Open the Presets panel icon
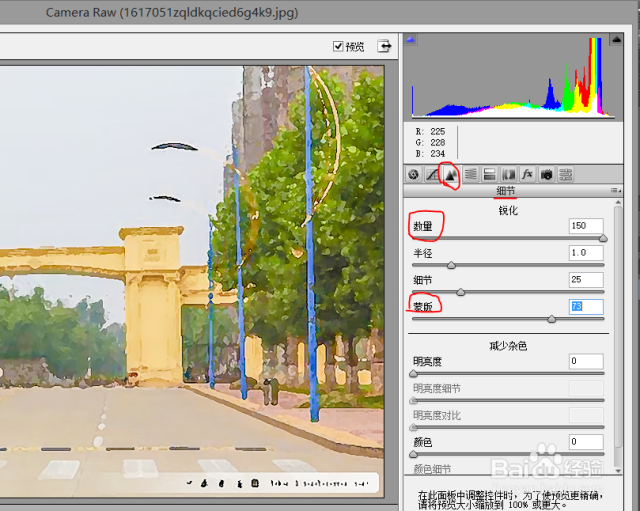Image resolution: width=640 pixels, height=511 pixels. (565, 175)
